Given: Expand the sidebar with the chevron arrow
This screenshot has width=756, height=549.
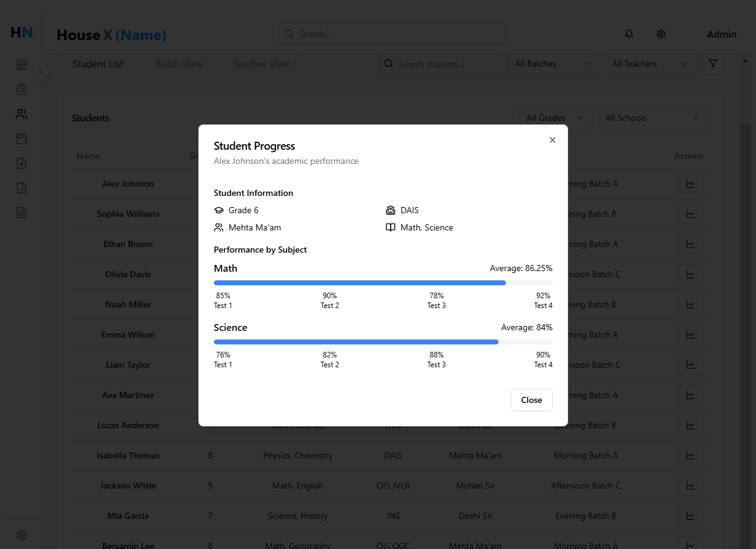Looking at the screenshot, I should point(41,71).
